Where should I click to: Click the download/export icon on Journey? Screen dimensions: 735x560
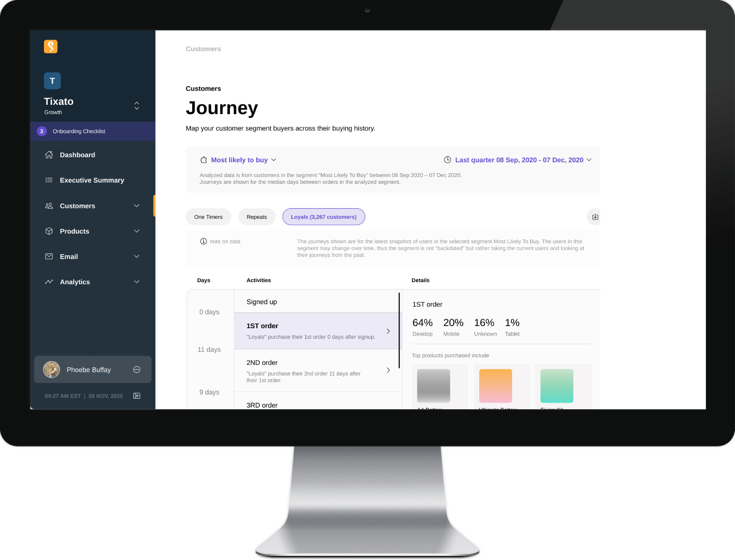click(x=596, y=216)
